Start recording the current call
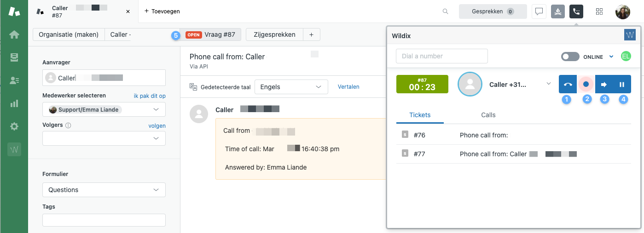The width and height of the screenshot is (644, 233). point(586,85)
